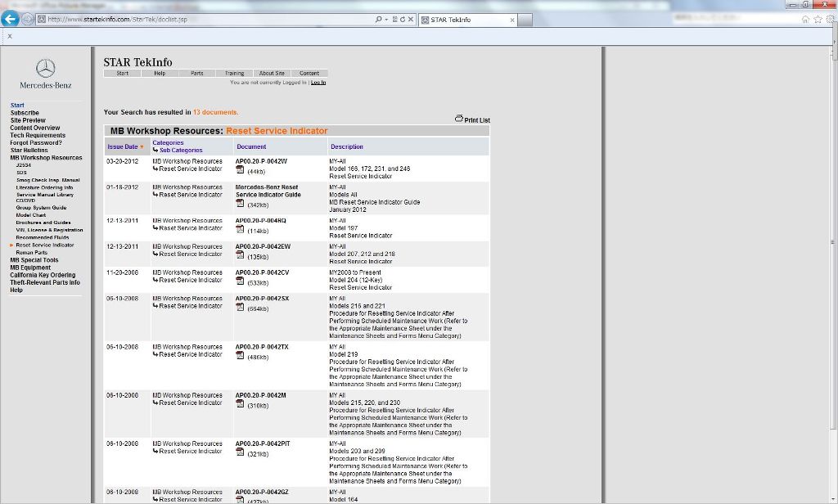Open the Parts menu tab
Image resolution: width=838 pixels, height=504 pixels.
(x=197, y=73)
